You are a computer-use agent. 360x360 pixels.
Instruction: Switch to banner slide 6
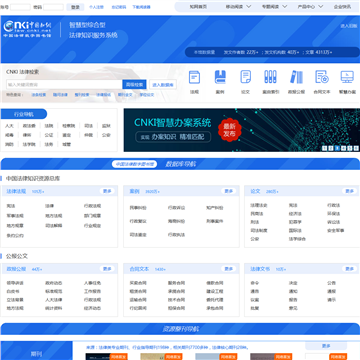(x=356, y=148)
